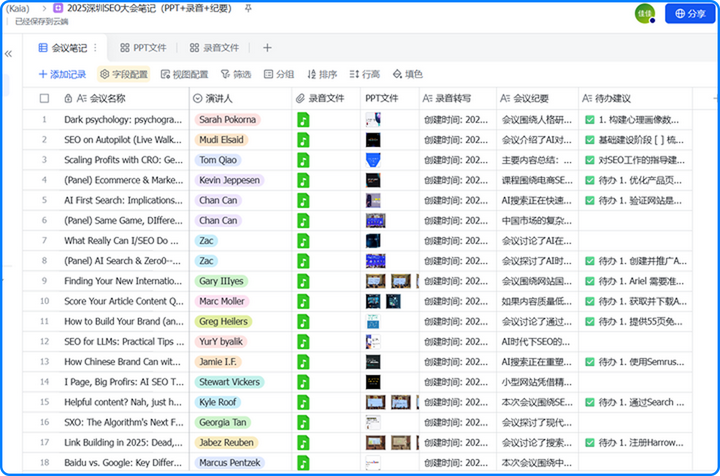Collapse the sidebar with double-chevron icon
The height and width of the screenshot is (476, 720).
click(8, 54)
